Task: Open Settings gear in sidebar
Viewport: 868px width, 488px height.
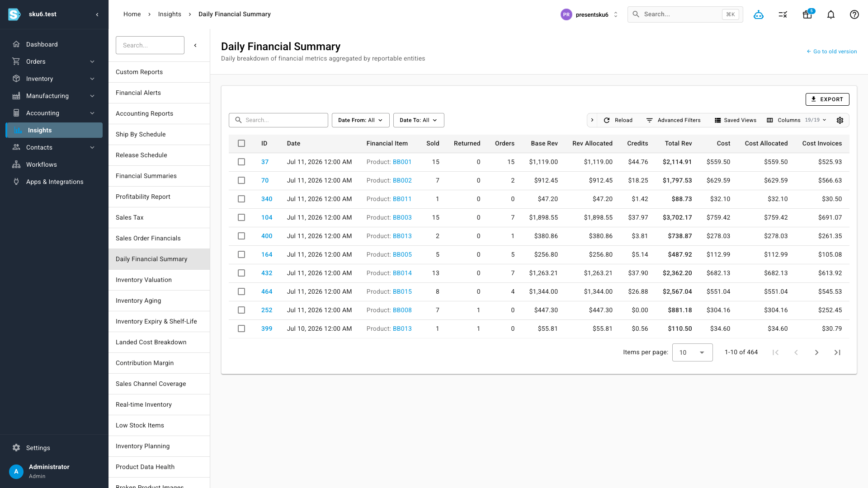Action: point(16,448)
